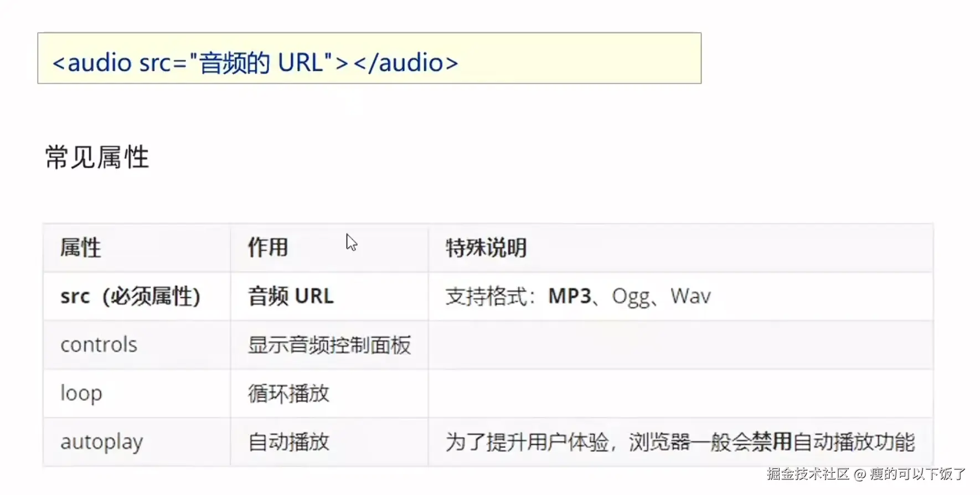Select the src (必须属性) cell

pyautogui.click(x=131, y=296)
